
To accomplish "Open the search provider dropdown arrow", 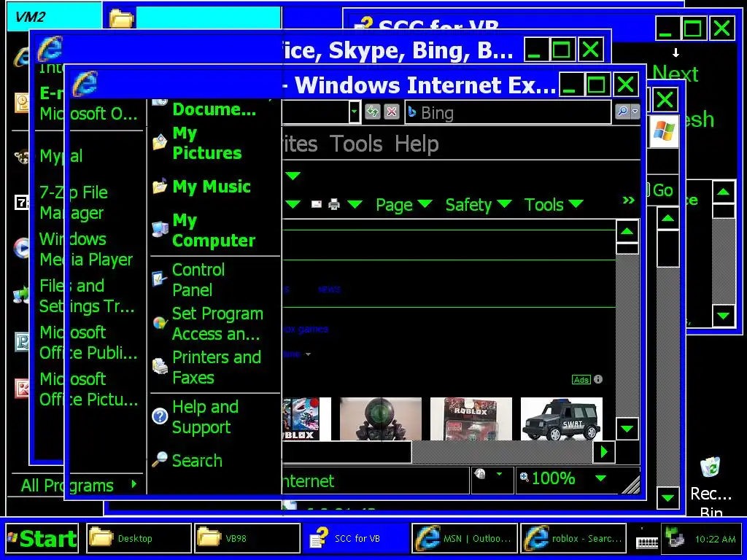I will coord(635,112).
